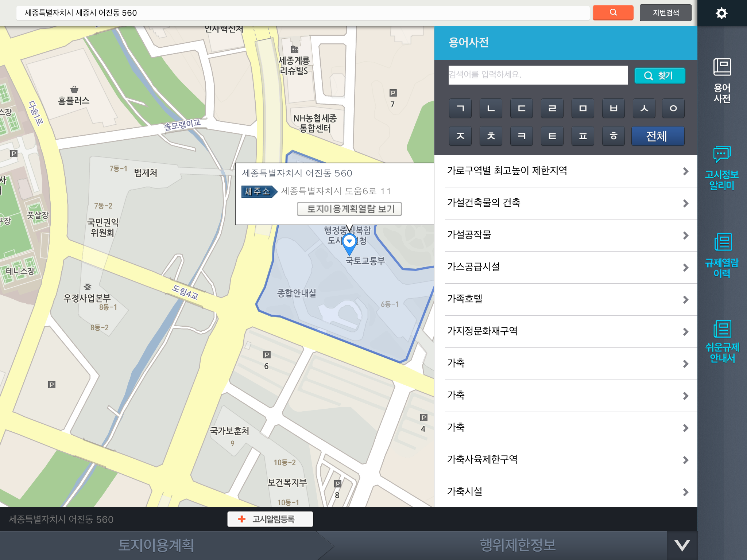
Task: Tap the 우정사업본부 postal emblem icon
Action: point(88,287)
